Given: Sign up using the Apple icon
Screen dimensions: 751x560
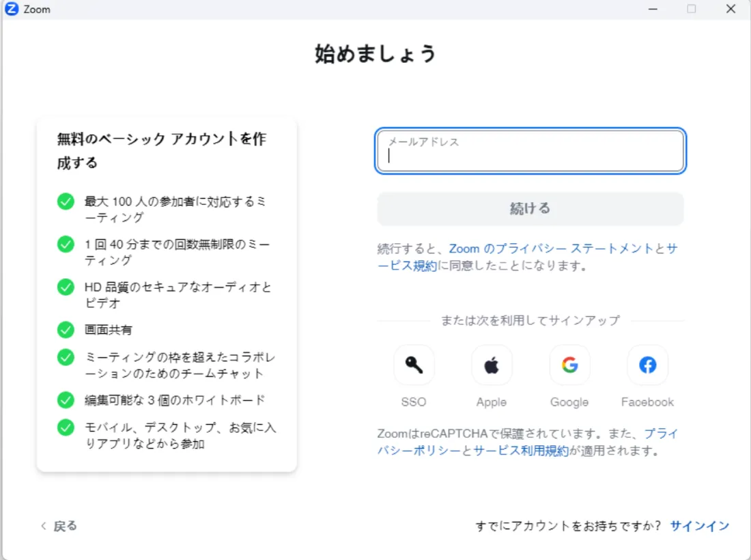Looking at the screenshot, I should tap(492, 365).
